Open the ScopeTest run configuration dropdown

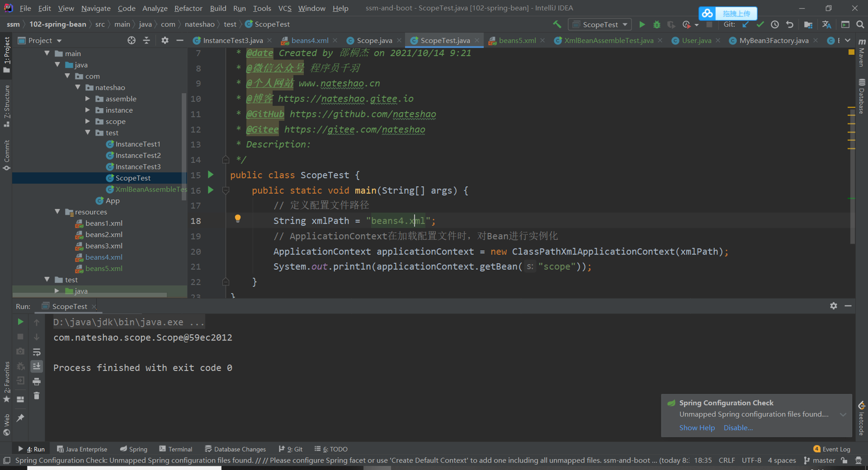pos(600,24)
